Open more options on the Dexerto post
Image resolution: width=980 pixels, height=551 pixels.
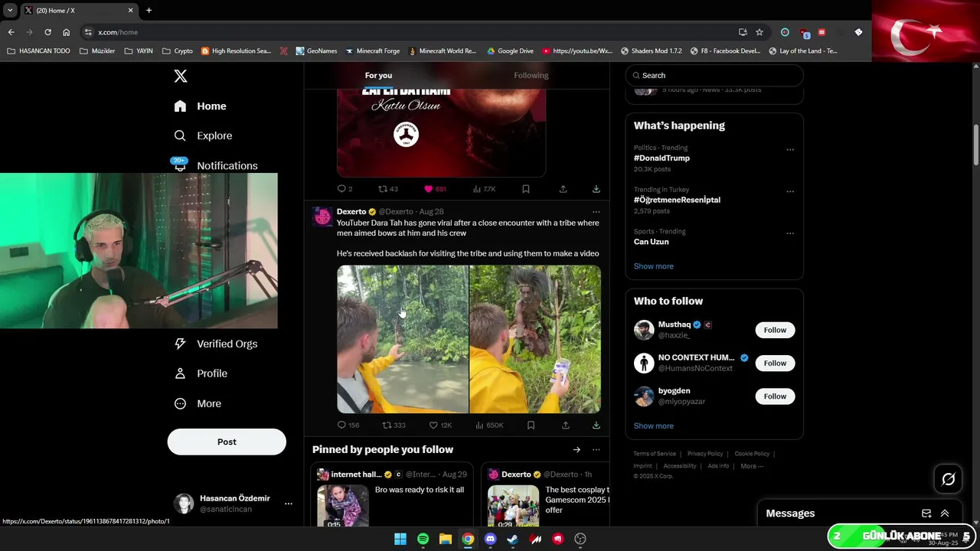[596, 212]
